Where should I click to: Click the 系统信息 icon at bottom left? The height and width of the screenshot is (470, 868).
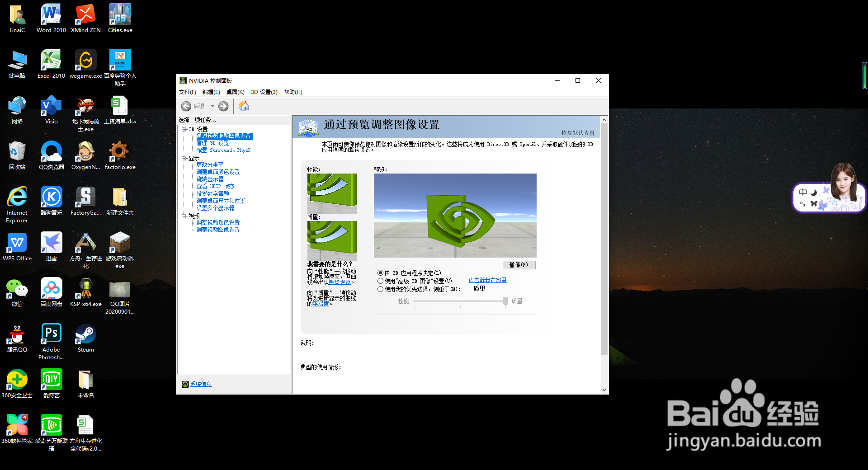pos(185,384)
